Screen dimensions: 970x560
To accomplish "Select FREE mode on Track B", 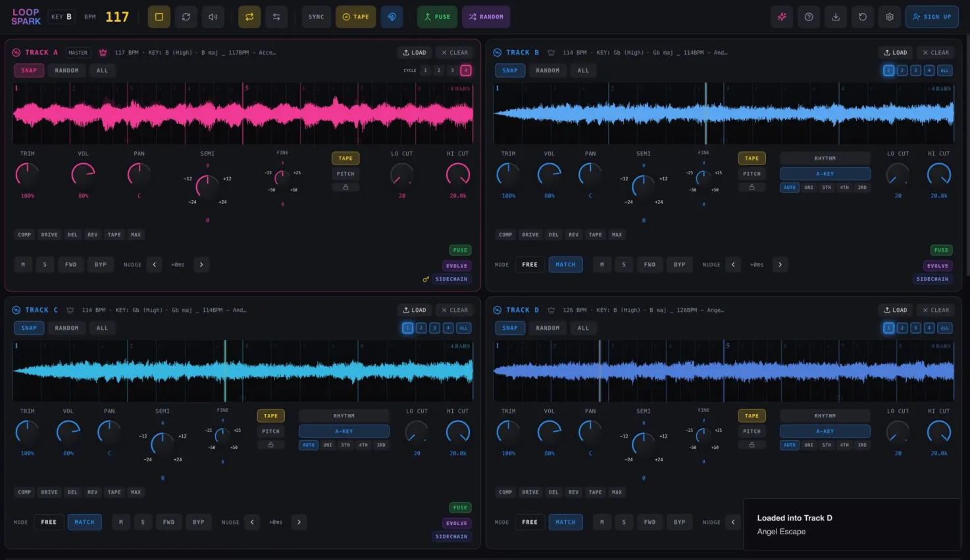I will pyautogui.click(x=530, y=265).
